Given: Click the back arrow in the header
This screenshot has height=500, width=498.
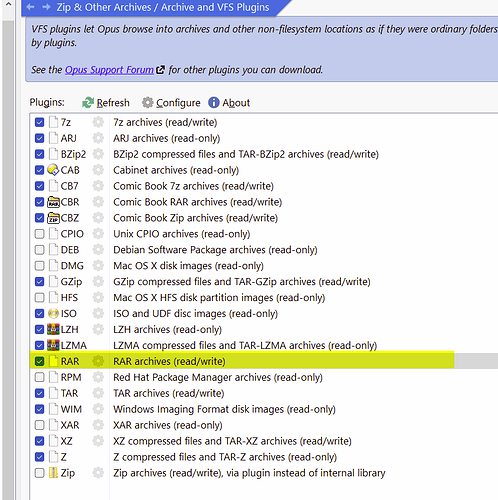Looking at the screenshot, I should coord(30,7).
